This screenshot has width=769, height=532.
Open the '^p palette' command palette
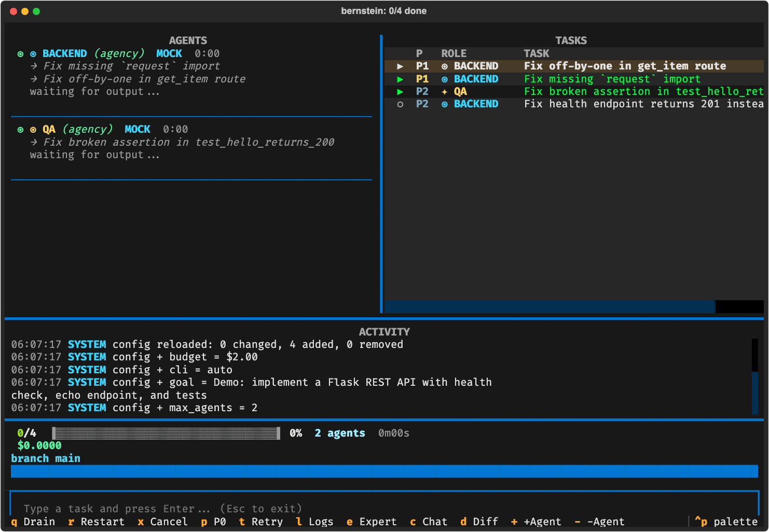coord(726,522)
